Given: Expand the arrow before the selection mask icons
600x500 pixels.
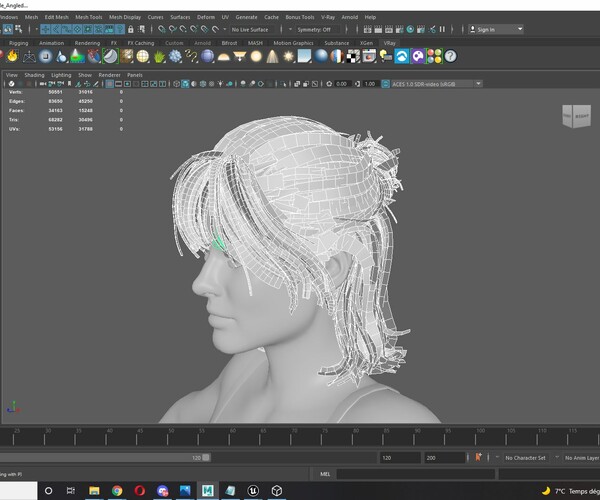Looking at the screenshot, I should pyautogui.click(x=37, y=29).
